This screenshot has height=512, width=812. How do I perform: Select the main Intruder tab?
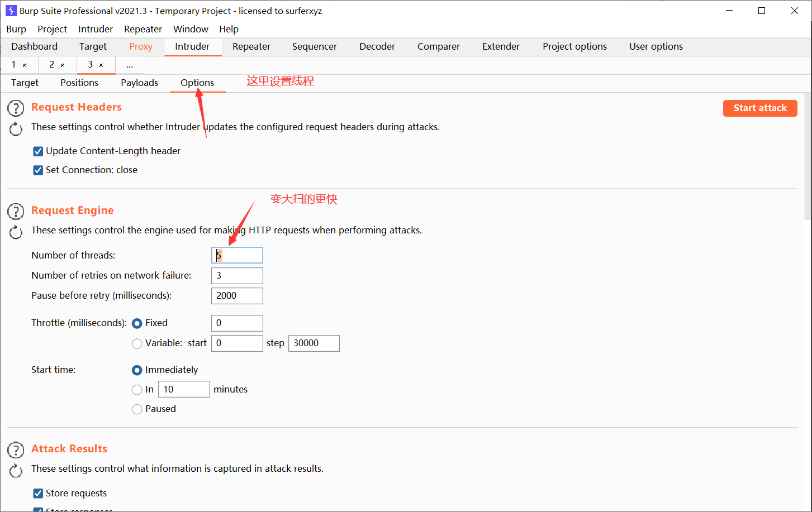(192, 47)
